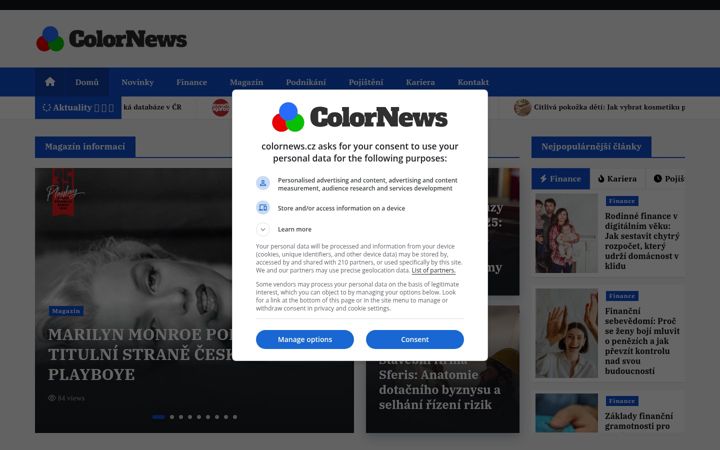Image resolution: width=720 pixels, height=450 pixels.
Task: Open Základy finanční gramotnosti article
Action: tap(639, 421)
